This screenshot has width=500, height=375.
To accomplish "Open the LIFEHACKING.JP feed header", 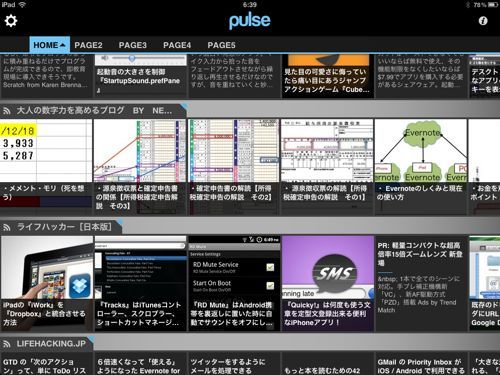I will coord(47,344).
